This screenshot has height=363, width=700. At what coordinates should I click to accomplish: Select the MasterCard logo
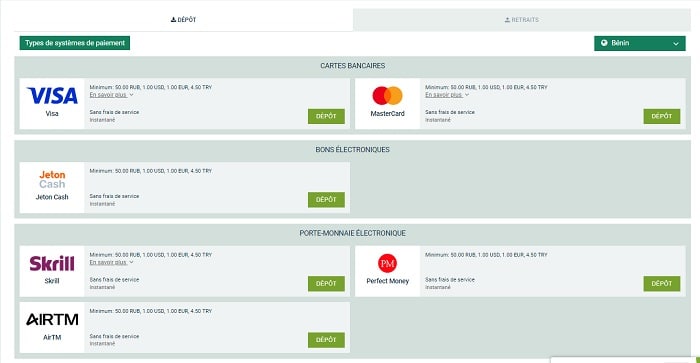tap(388, 96)
